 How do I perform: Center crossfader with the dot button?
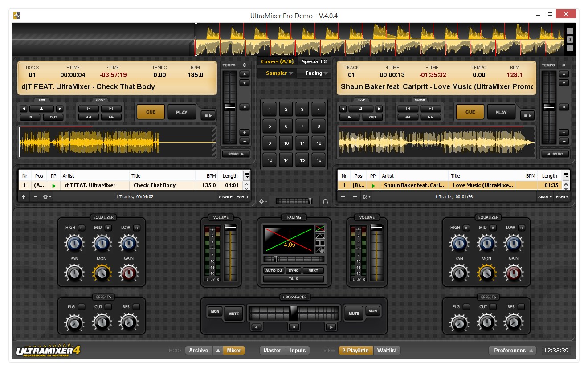(294, 327)
